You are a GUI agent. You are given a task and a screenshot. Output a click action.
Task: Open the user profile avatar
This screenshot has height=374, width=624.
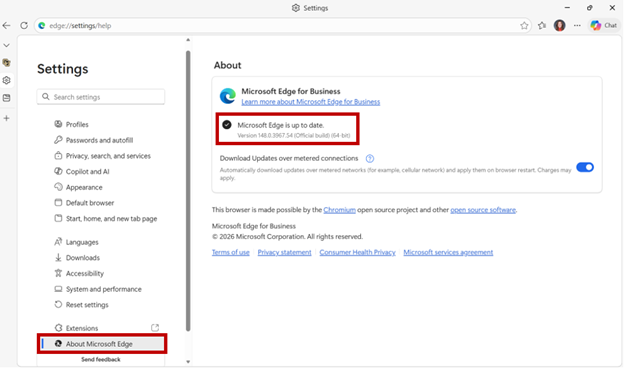[560, 25]
